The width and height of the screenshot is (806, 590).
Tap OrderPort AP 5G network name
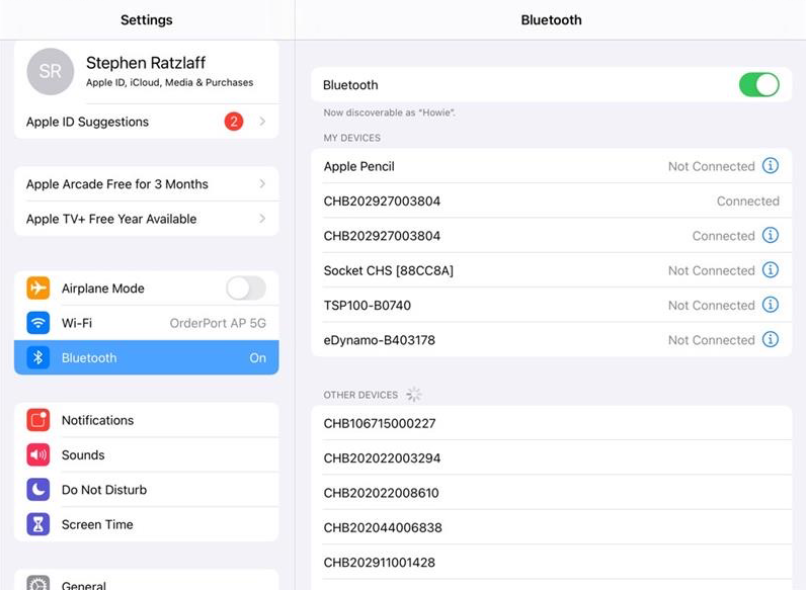[x=218, y=323]
